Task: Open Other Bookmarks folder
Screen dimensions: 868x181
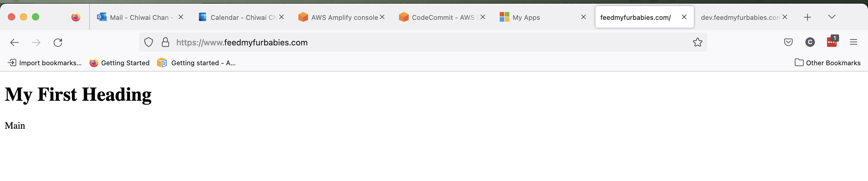Action: 828,63
